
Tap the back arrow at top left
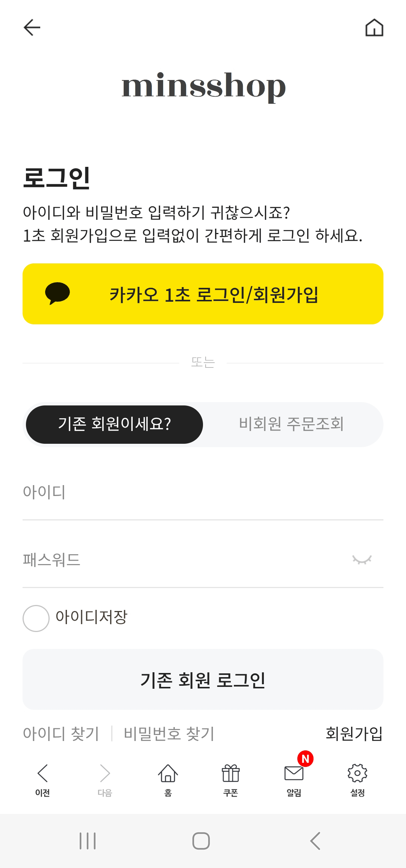pos(32,27)
